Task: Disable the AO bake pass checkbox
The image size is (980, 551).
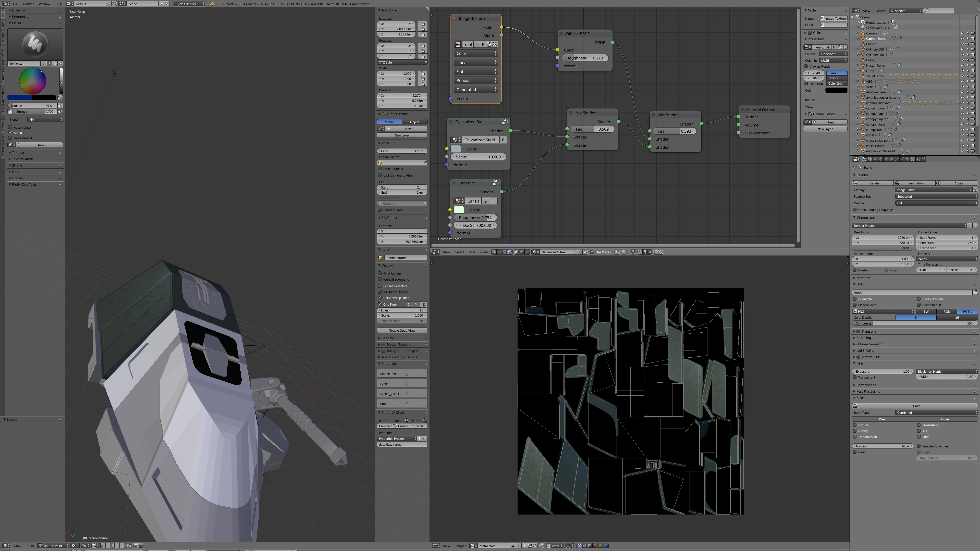Action: (x=919, y=431)
